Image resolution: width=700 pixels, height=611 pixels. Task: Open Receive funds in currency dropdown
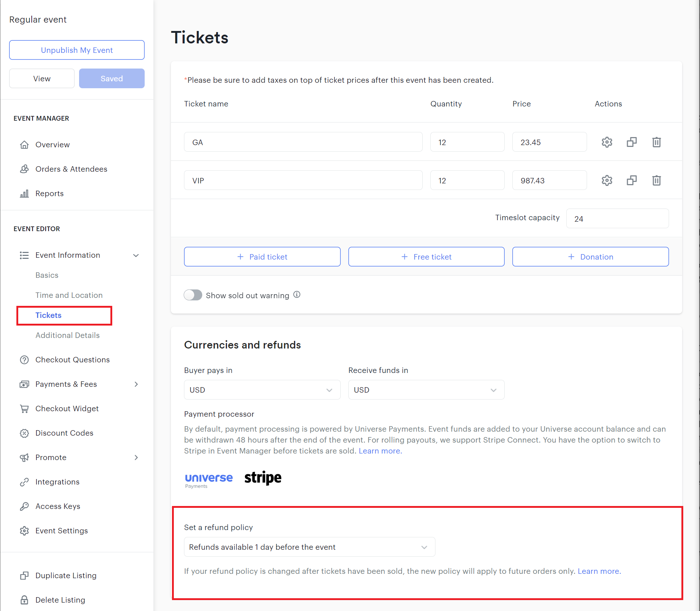click(x=426, y=390)
